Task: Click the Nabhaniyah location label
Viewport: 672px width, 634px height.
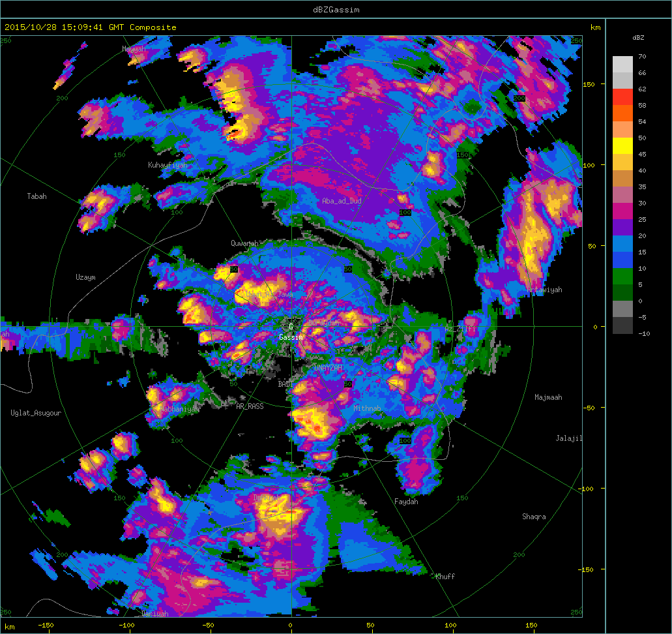Action: (x=180, y=409)
